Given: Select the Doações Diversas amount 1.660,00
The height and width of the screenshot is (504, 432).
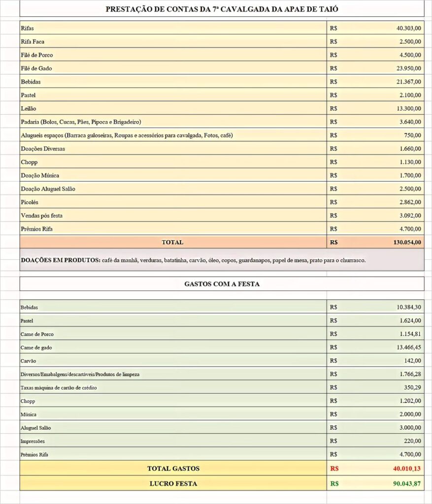Looking at the screenshot, I should coord(375,149).
